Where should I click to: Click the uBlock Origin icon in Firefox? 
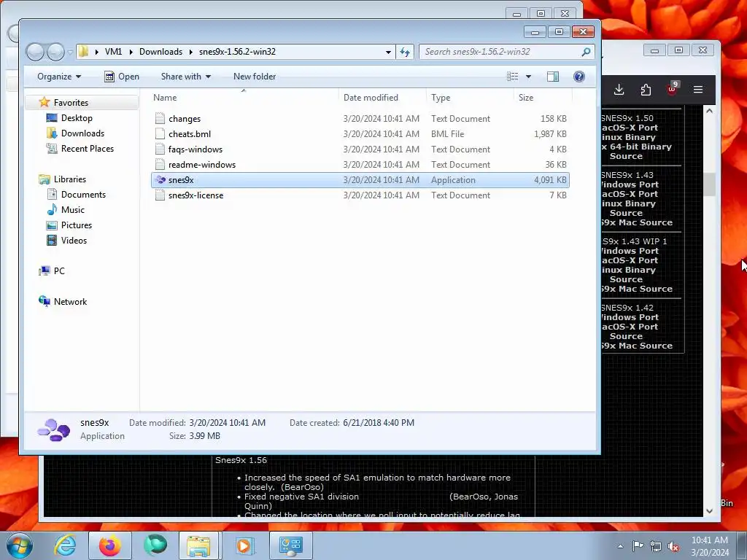(x=672, y=88)
